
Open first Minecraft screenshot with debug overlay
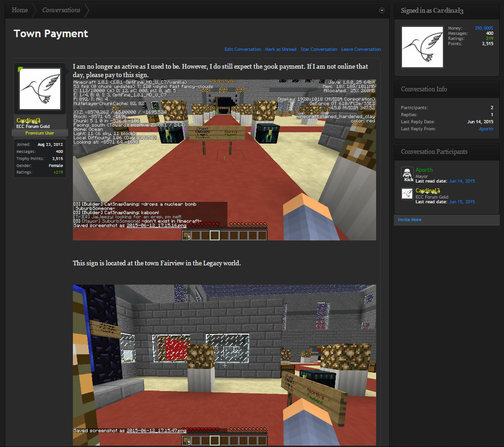click(224, 160)
